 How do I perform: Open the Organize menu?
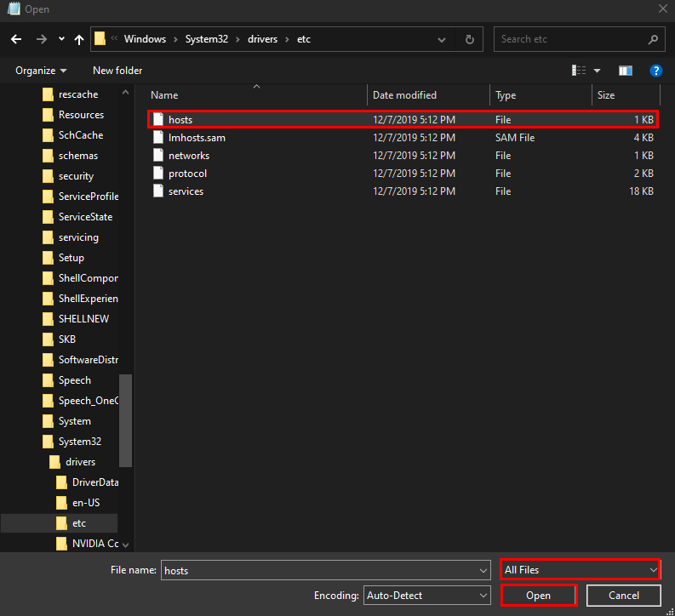point(41,71)
